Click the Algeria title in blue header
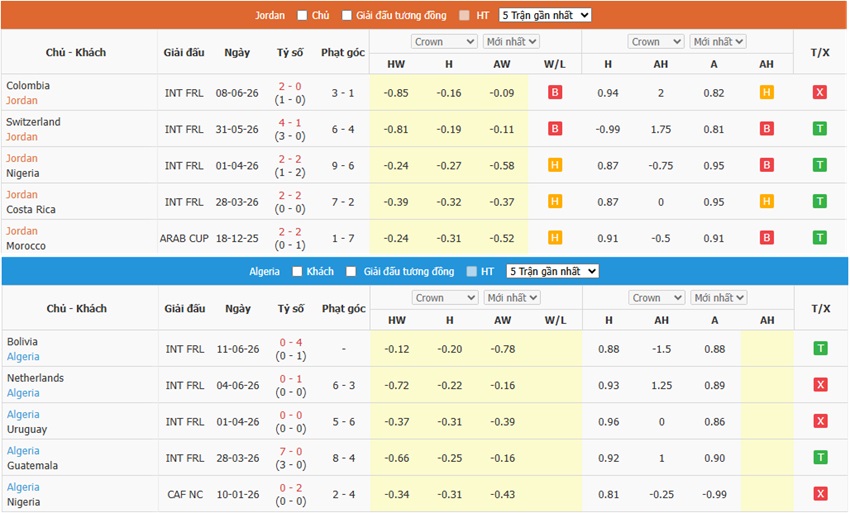Screen dimensions: 850x513 (265, 272)
